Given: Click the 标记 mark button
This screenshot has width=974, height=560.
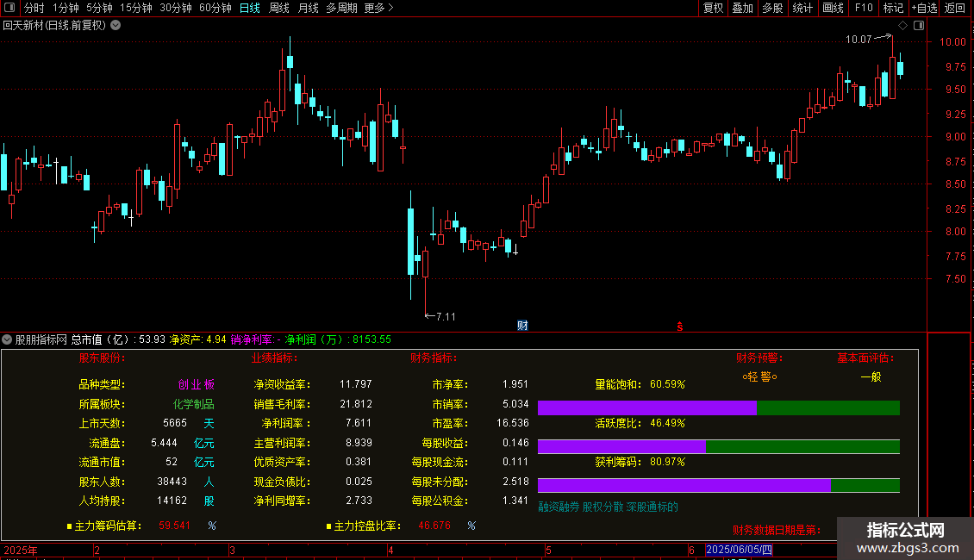Looking at the screenshot, I should (x=893, y=8).
